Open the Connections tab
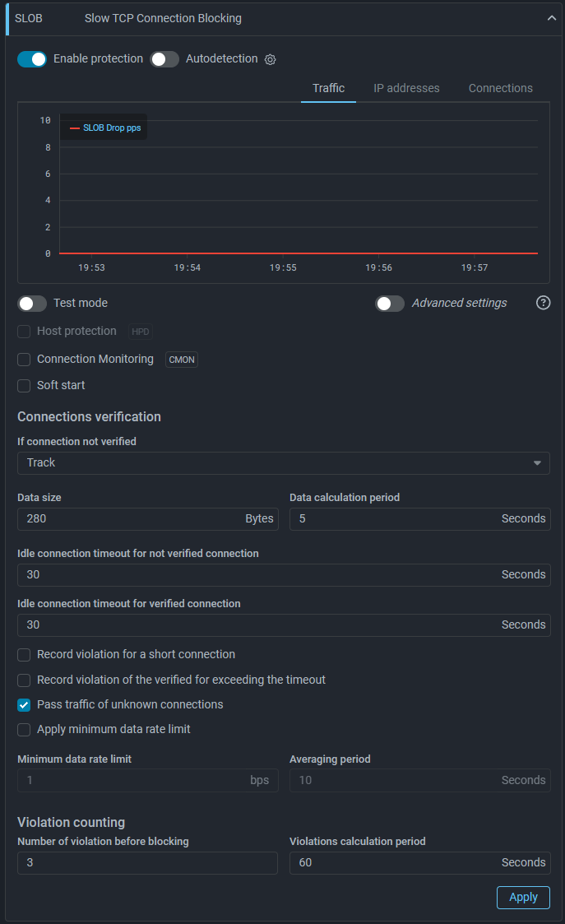Screen dimensions: 565x924 tap(500, 89)
